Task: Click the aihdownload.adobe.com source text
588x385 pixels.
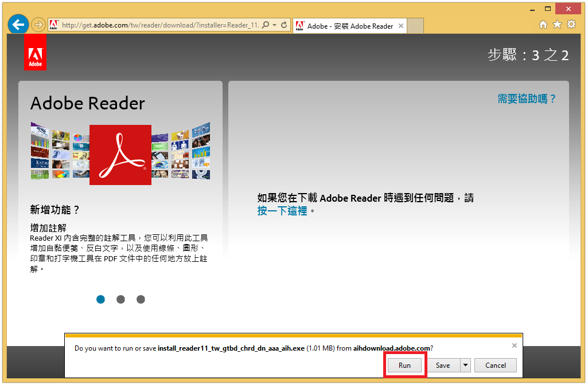Action: coord(391,348)
